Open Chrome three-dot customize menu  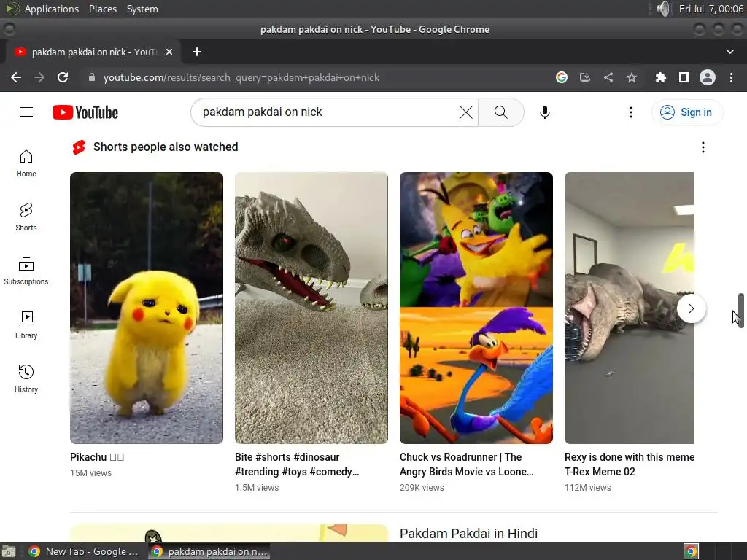731,77
